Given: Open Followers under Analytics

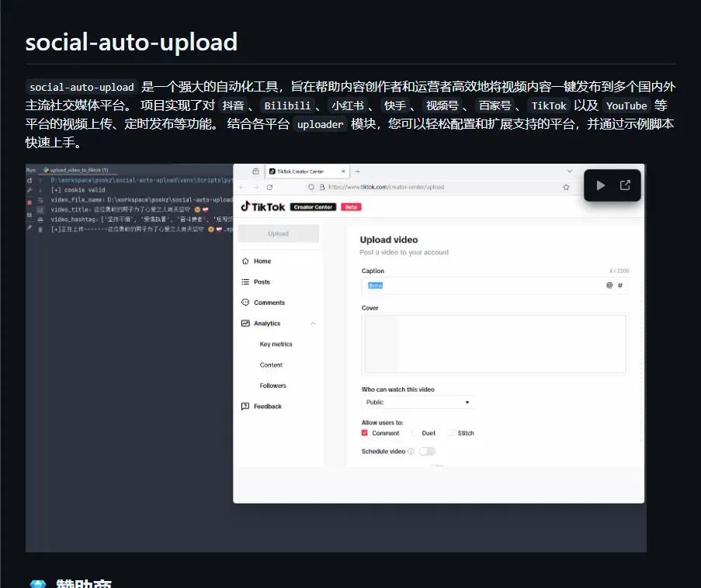Looking at the screenshot, I should 272,386.
